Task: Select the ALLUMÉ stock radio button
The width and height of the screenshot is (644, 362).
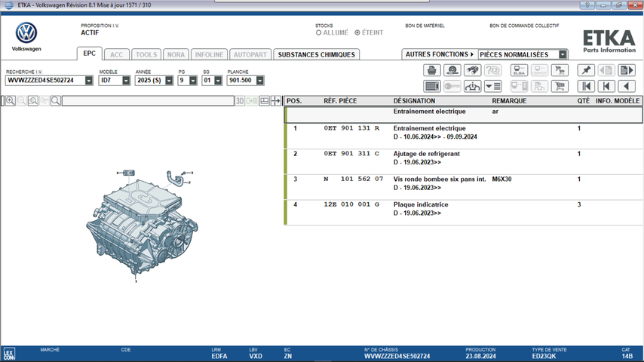Action: [x=318, y=32]
